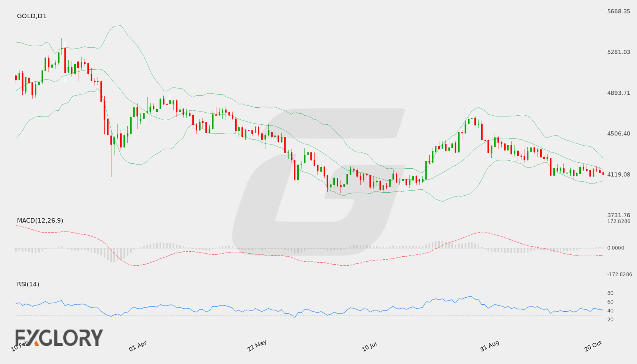Click the RSI 40 level label

point(610,311)
